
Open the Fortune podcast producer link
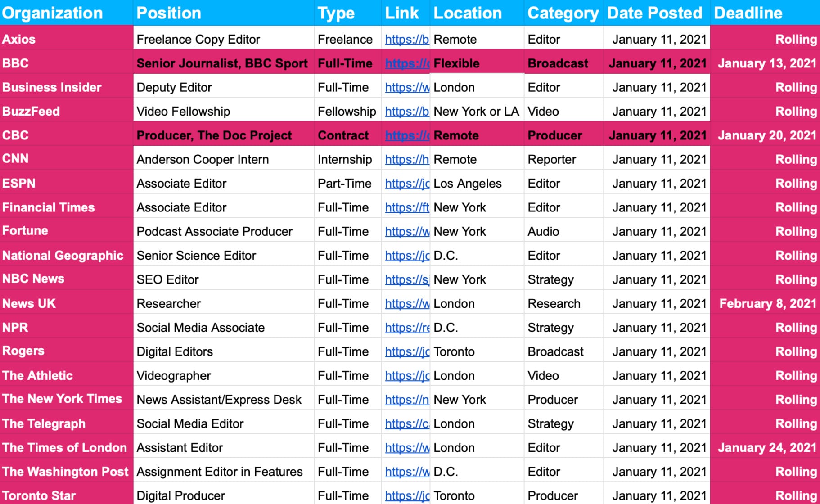[406, 232]
